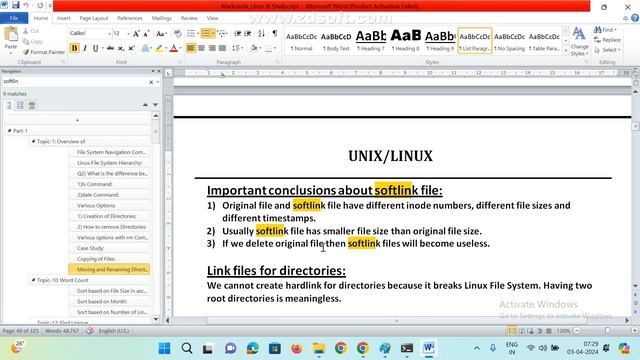This screenshot has height=360, width=640.
Task: Click the Find button in Editing group
Action: coord(605,30)
